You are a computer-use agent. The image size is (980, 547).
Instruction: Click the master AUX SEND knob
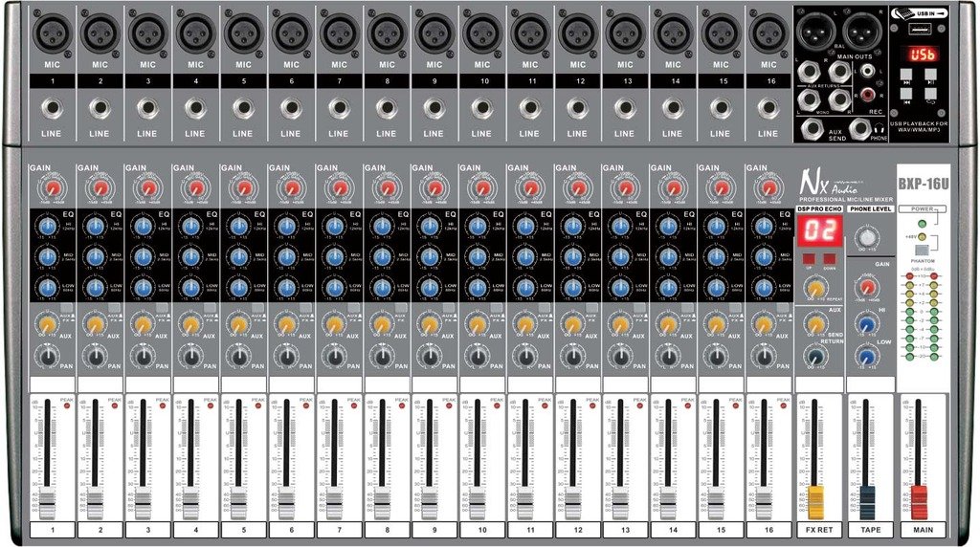814,324
